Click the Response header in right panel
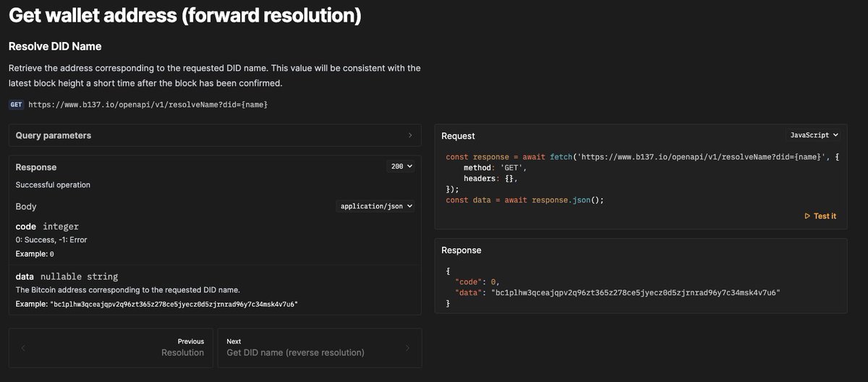This screenshot has width=868, height=382. (x=461, y=250)
